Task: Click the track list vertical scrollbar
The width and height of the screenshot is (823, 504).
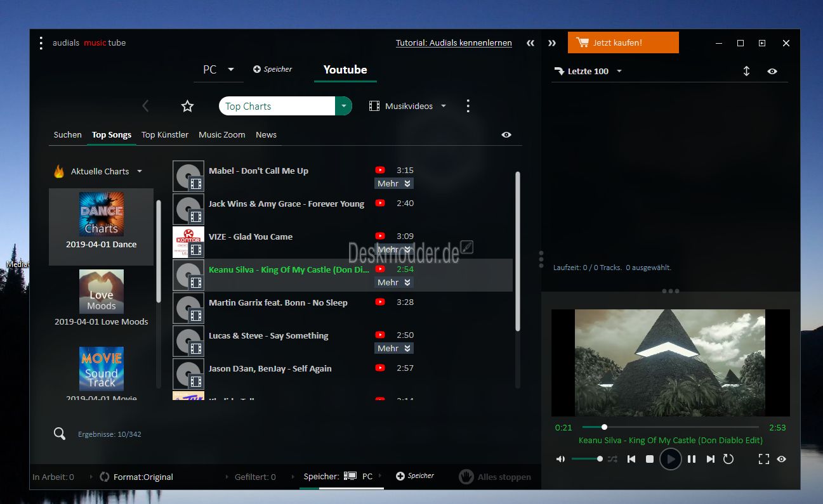Action: click(x=518, y=251)
